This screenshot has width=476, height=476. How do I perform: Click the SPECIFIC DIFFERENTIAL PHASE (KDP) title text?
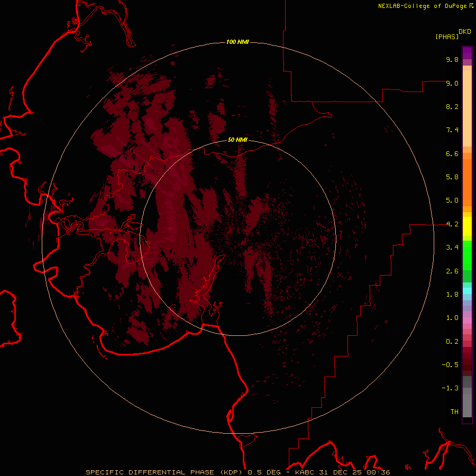pos(165,472)
